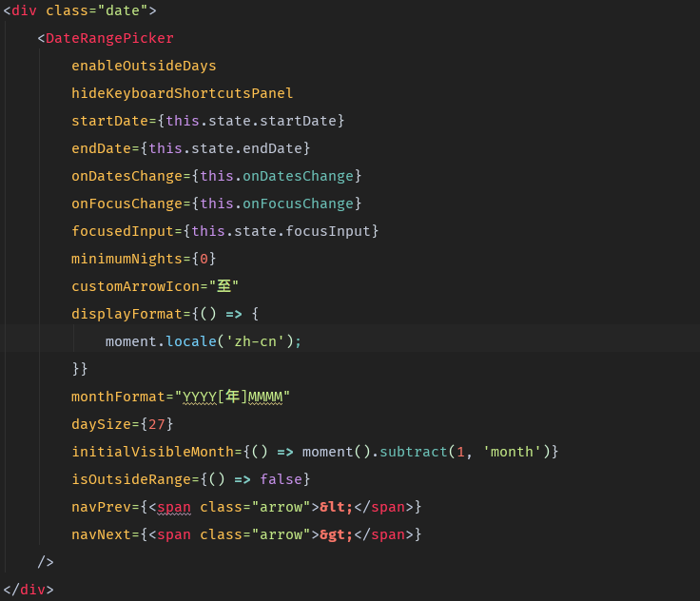Place cursor on this.state.startDate value
This screenshot has height=601, width=700.
pyautogui.click(x=250, y=121)
